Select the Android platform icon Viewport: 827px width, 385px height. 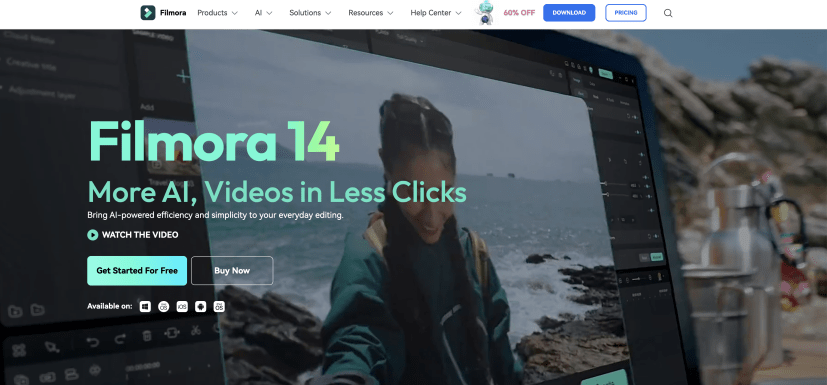[x=200, y=306]
